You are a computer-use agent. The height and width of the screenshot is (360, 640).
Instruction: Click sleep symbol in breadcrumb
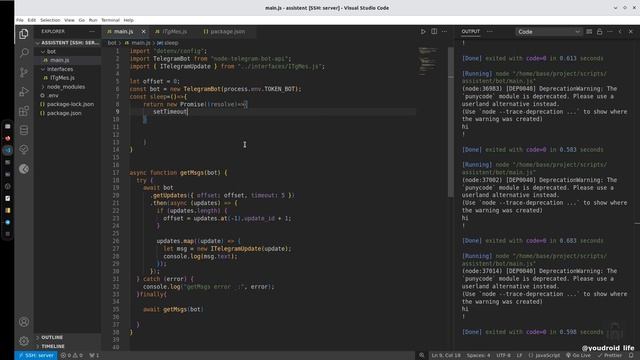[x=171, y=43]
